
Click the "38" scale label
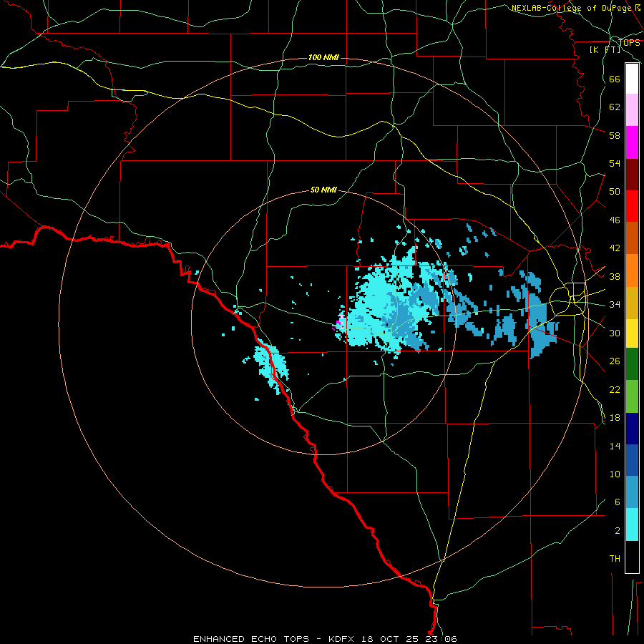pos(615,276)
